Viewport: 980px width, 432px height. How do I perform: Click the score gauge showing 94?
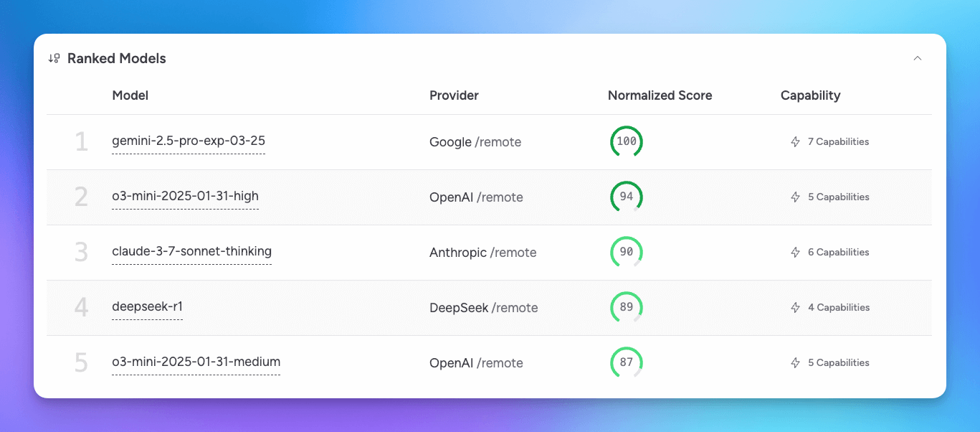click(626, 197)
